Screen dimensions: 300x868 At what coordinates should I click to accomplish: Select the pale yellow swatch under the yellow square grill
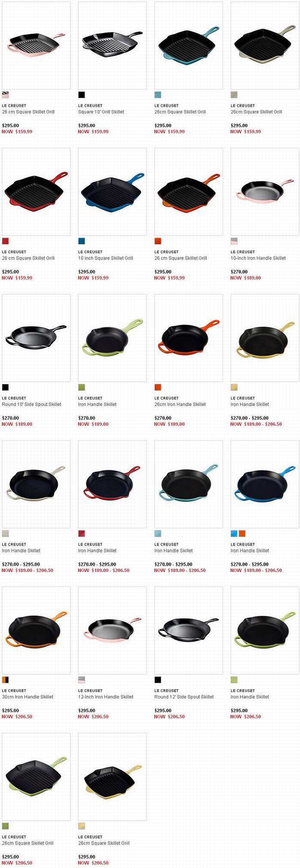tap(81, 826)
